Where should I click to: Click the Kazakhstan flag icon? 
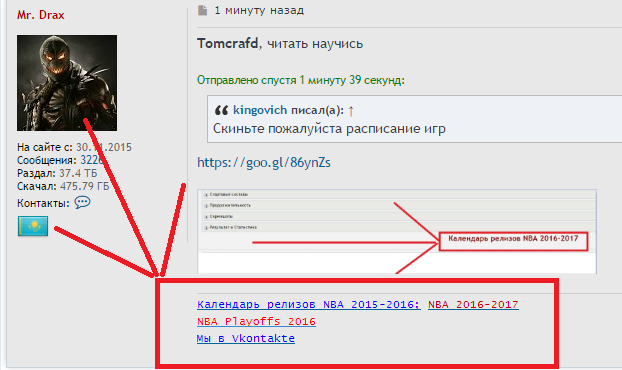coord(33,226)
